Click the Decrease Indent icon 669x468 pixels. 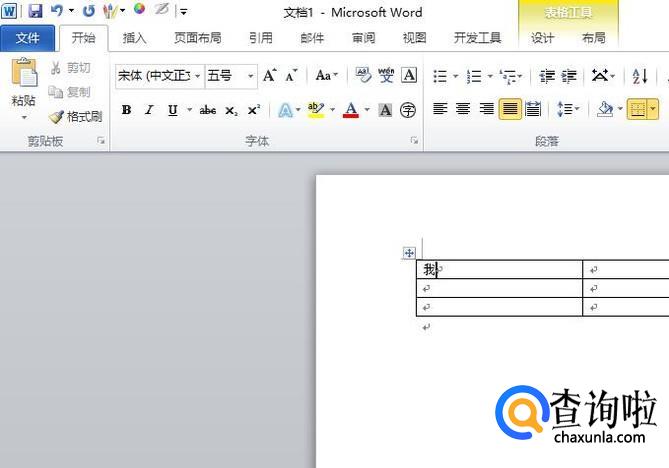pos(547,76)
